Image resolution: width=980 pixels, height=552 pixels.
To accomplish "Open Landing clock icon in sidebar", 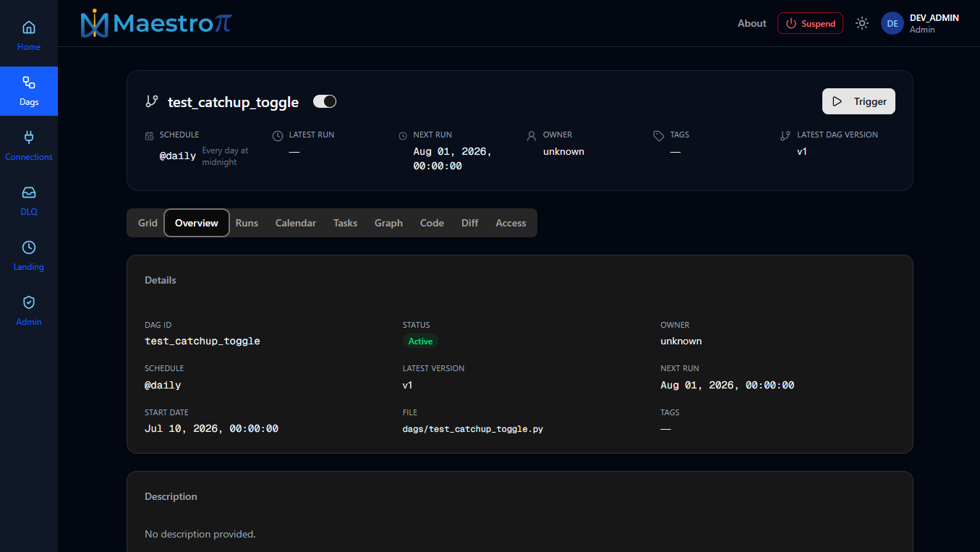I will [29, 247].
